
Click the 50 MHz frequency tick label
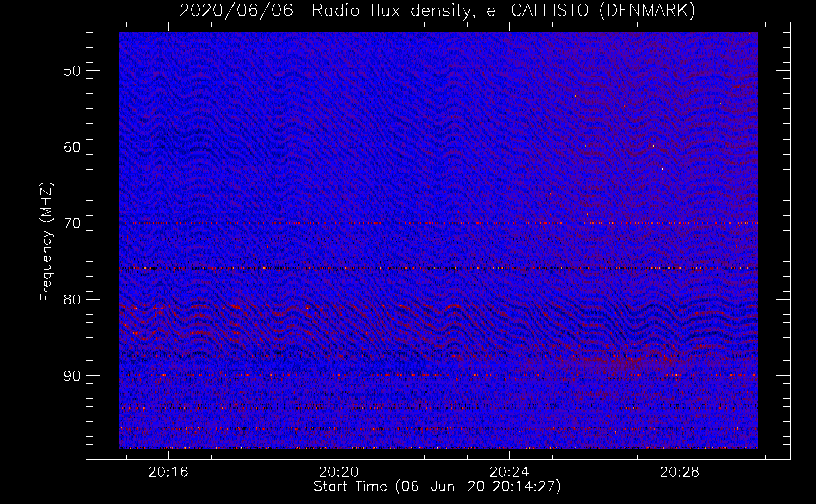pos(72,71)
